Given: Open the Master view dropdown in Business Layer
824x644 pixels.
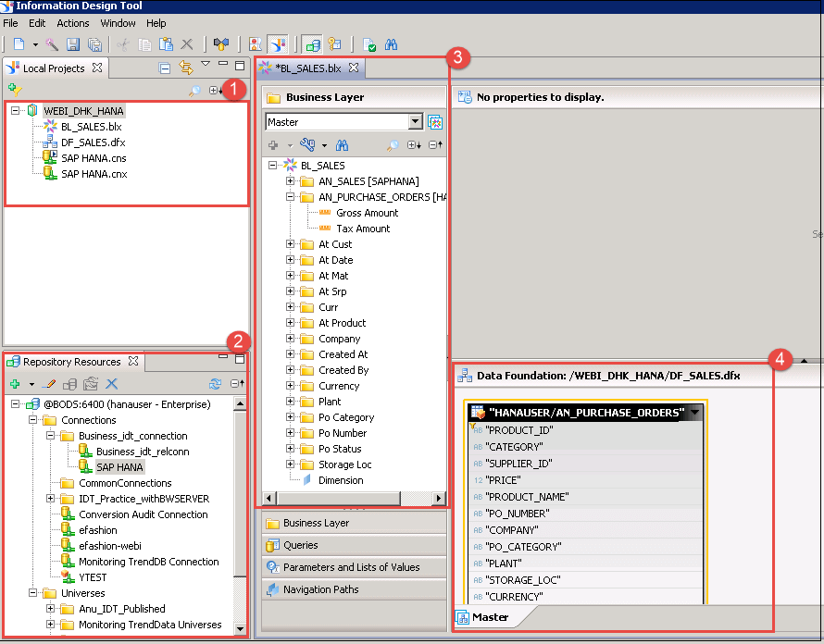Looking at the screenshot, I should point(415,122).
